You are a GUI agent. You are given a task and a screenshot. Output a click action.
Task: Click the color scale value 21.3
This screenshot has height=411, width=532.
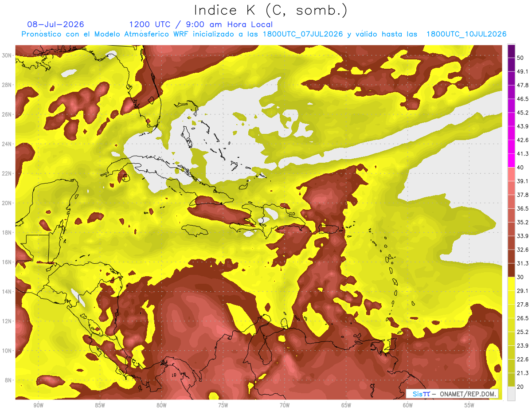(522, 373)
